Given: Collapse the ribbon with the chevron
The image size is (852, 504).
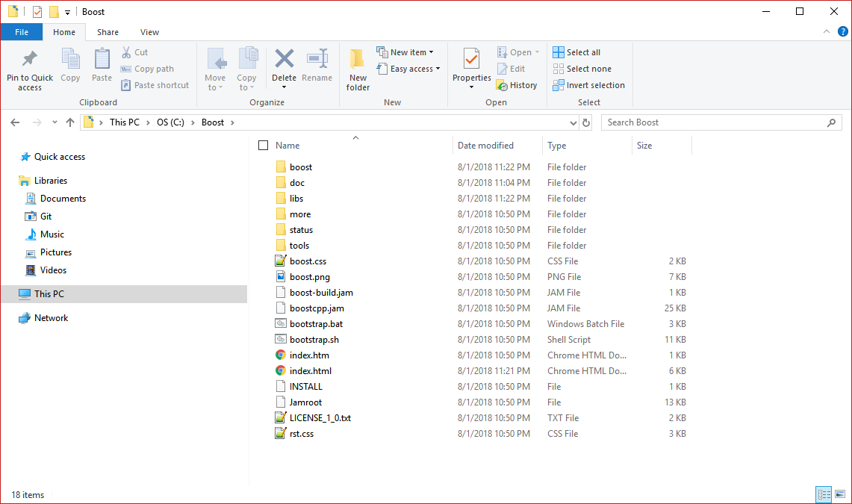Looking at the screenshot, I should pyautogui.click(x=827, y=31).
